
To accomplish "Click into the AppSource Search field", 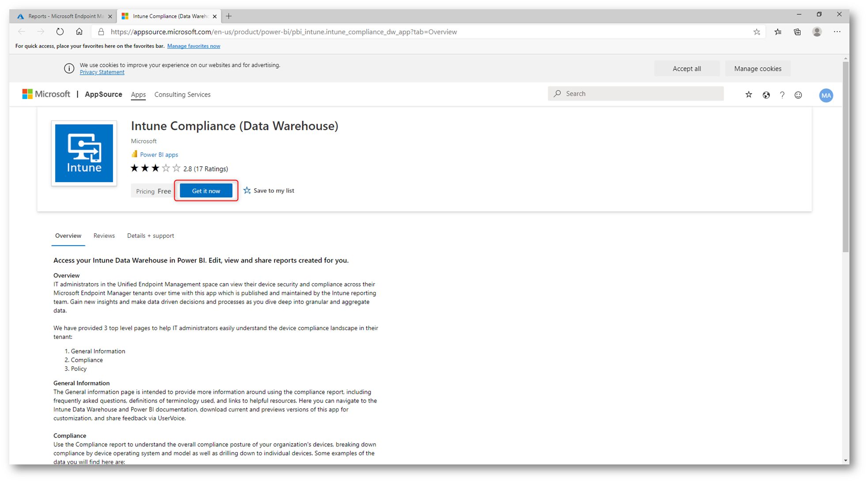I will (636, 94).
